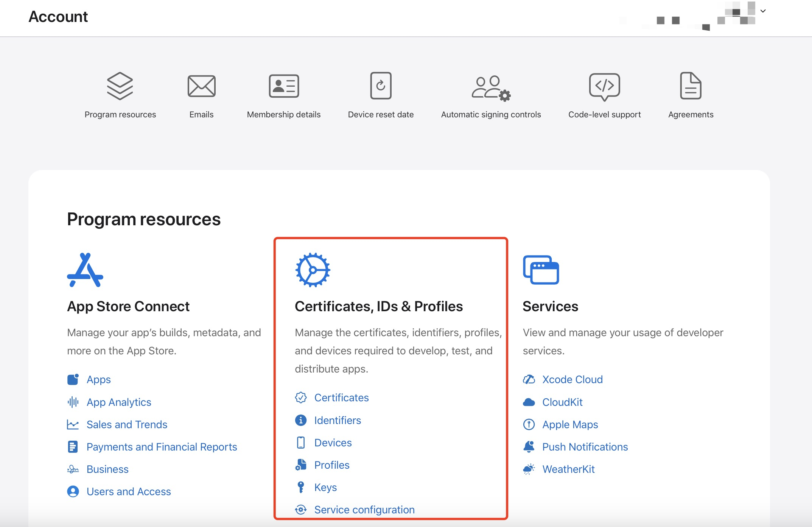
Task: Click the Sales and Trends chart icon
Action: coord(73,424)
